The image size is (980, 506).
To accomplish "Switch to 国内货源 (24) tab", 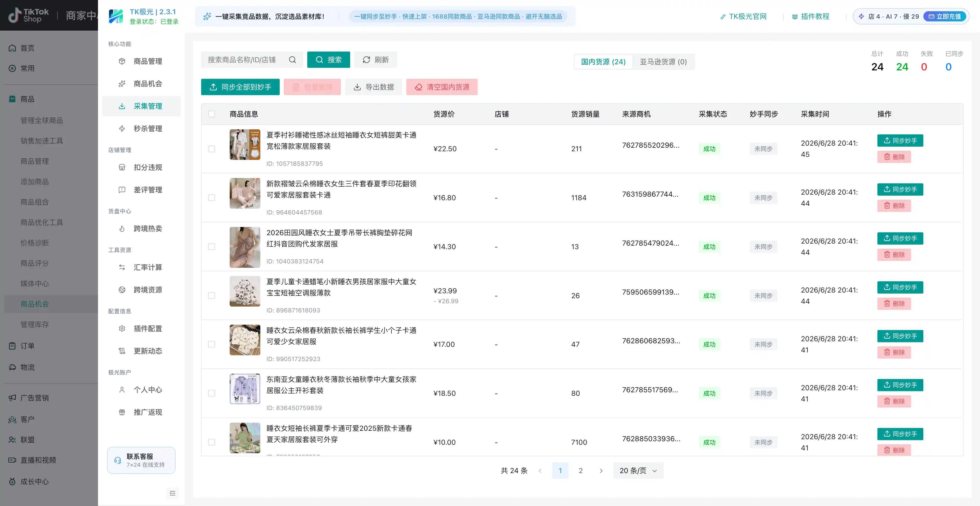I will click(603, 61).
